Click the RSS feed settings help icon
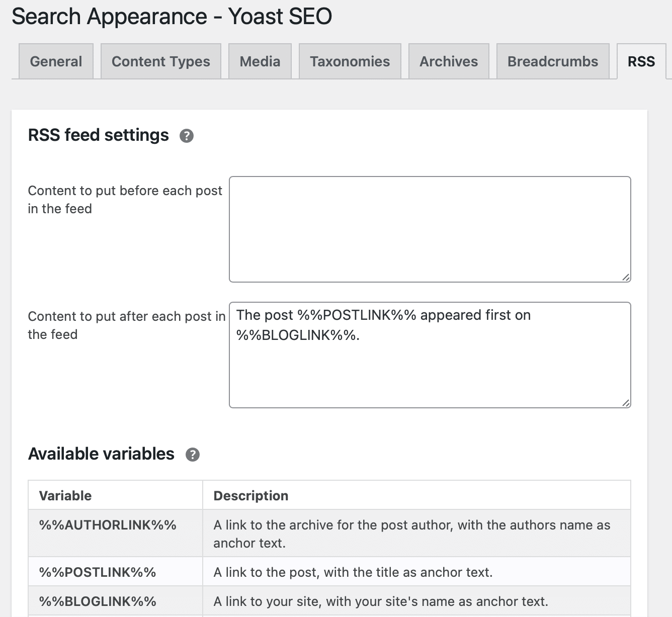The width and height of the screenshot is (672, 617). [x=187, y=135]
